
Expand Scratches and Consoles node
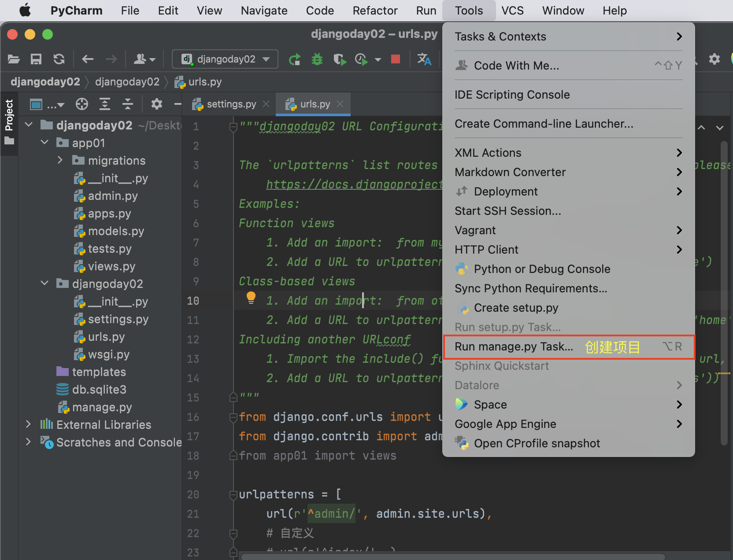tap(29, 442)
